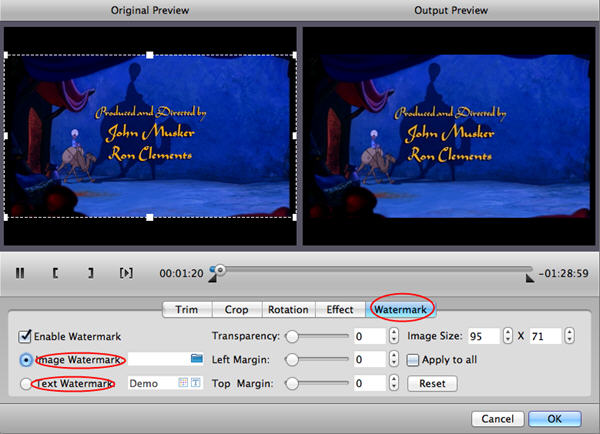This screenshot has width=600, height=434.
Task: Click Image Size width field showing 95
Action: (484, 336)
